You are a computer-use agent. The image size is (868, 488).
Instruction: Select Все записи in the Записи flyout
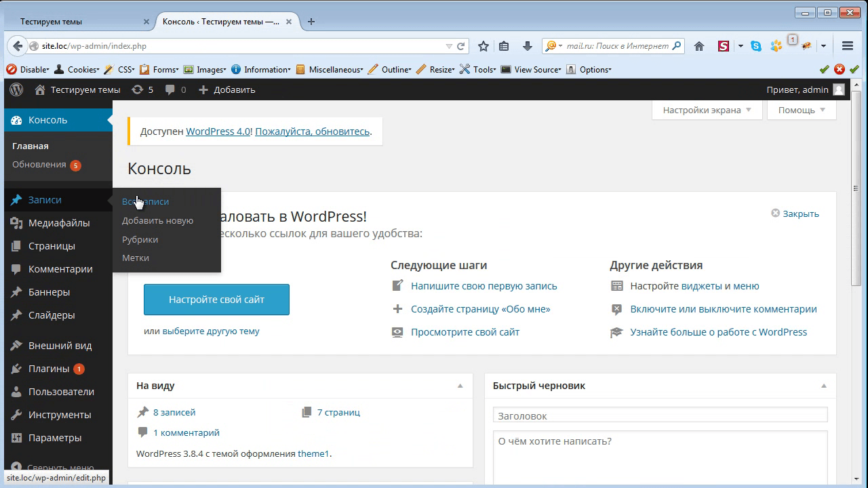tap(145, 201)
